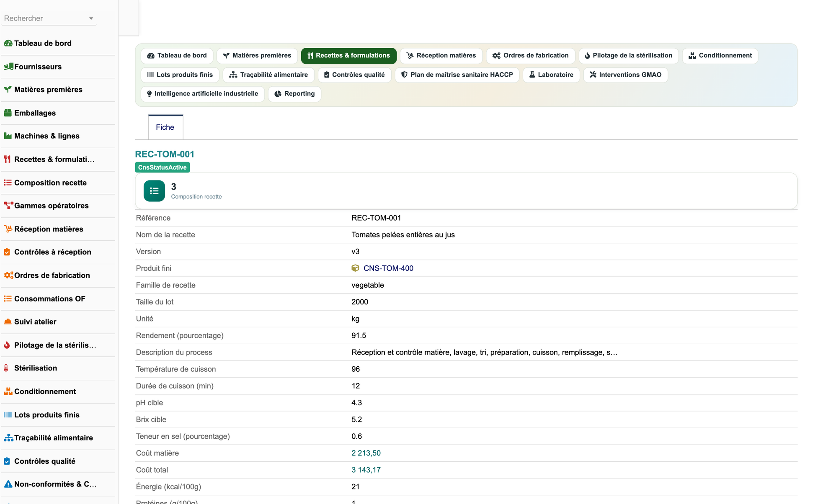This screenshot has height=504, width=815.
Task: Open Traçabilité alimentaire top button
Action: [268, 75]
